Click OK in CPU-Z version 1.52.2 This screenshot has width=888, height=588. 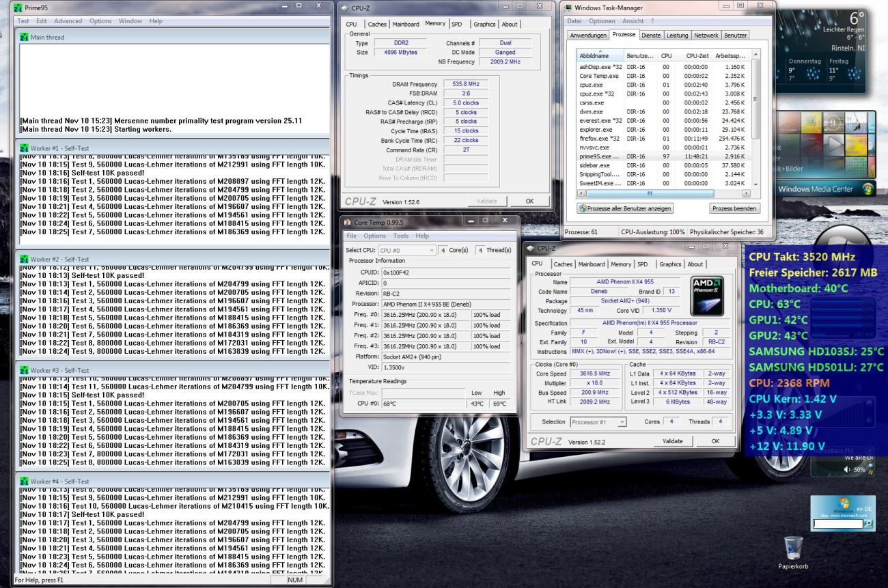(715, 441)
